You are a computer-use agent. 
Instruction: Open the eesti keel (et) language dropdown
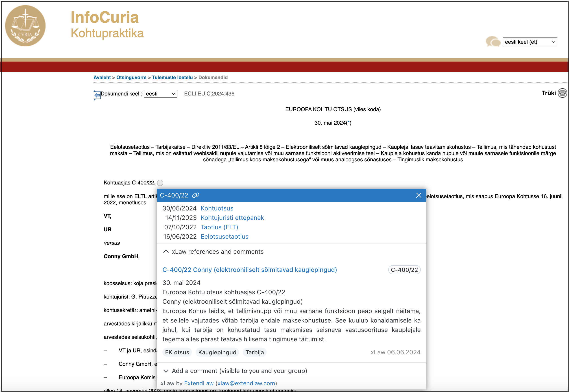[x=530, y=42]
